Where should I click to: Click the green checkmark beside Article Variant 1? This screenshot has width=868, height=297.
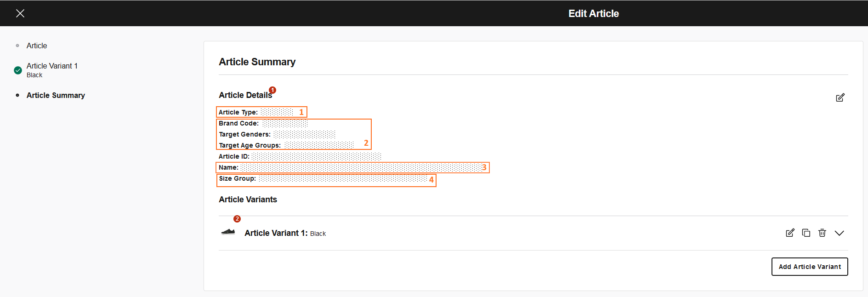coord(18,70)
